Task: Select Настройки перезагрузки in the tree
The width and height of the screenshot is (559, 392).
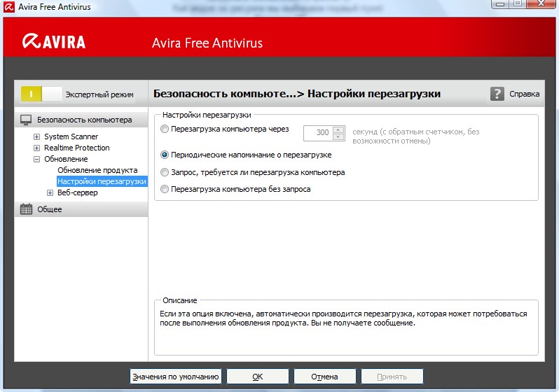Action: click(x=102, y=181)
